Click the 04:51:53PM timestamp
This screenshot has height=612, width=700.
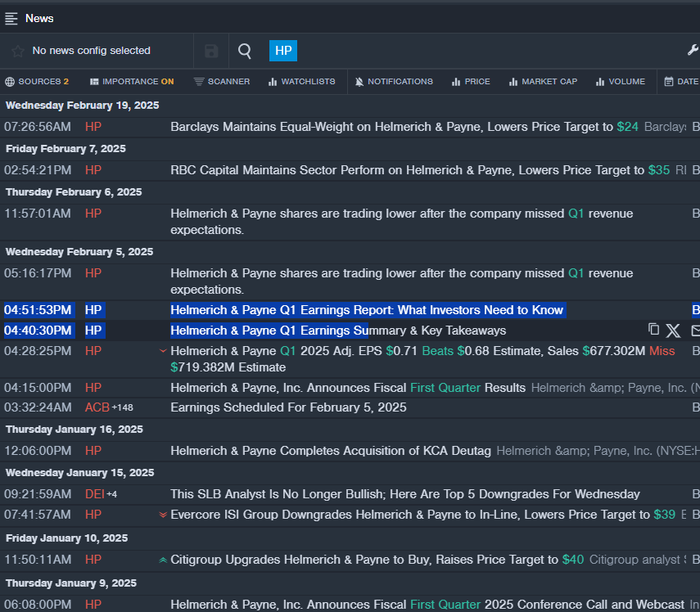(38, 310)
